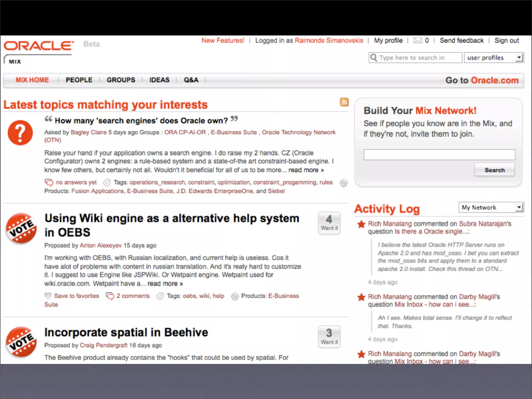Open the GROUPS tab
532x399 pixels.
pos(121,80)
